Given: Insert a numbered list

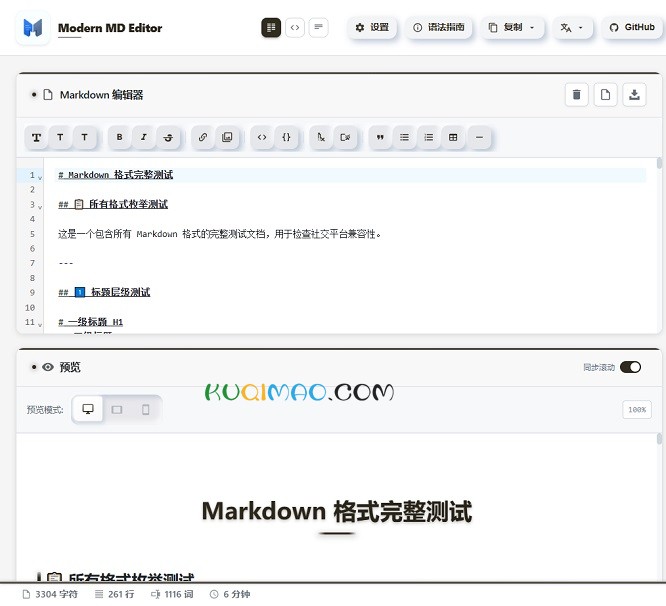Looking at the screenshot, I should click(429, 137).
